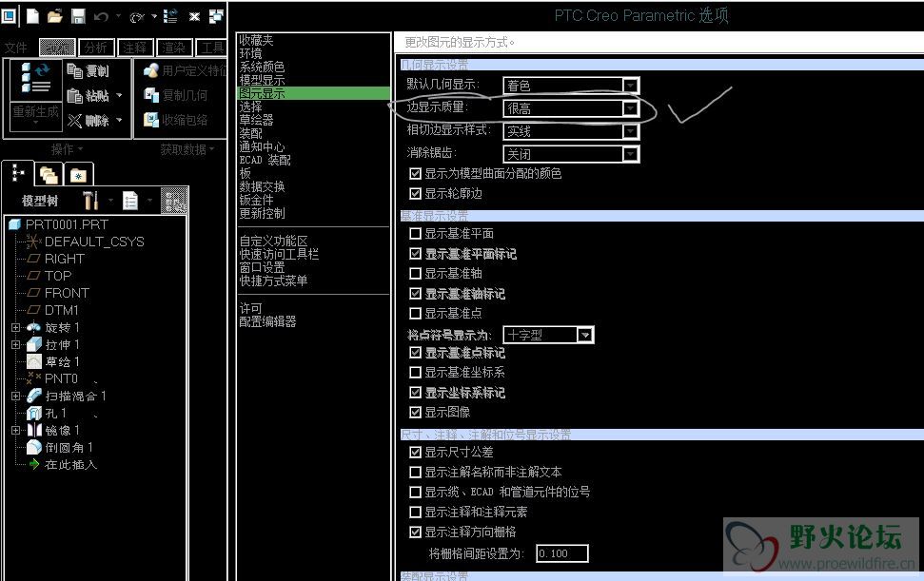Viewport: 924px width, 581px height.
Task: Click the 收缩包络 icon
Action: click(151, 120)
